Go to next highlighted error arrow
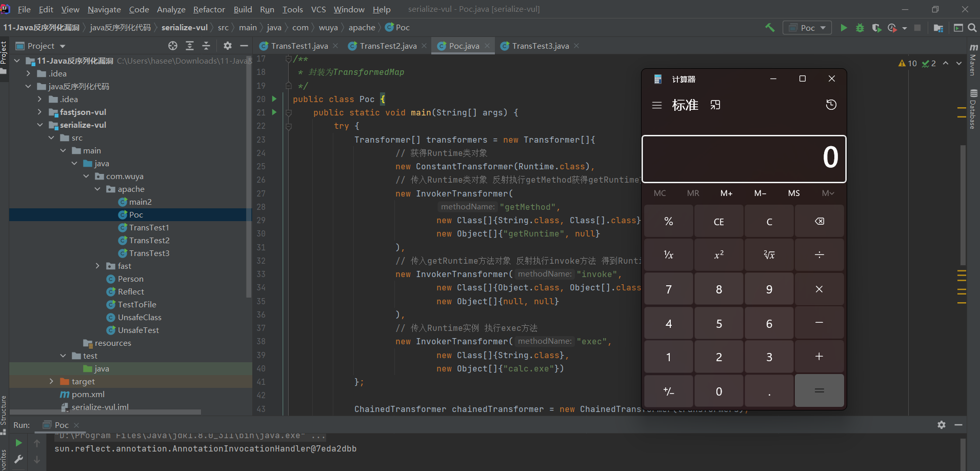980x471 pixels. [x=959, y=63]
